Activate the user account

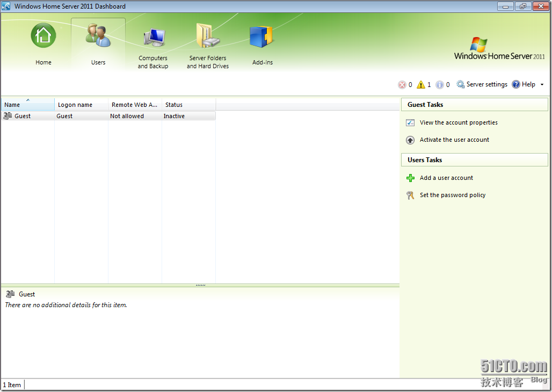[454, 140]
